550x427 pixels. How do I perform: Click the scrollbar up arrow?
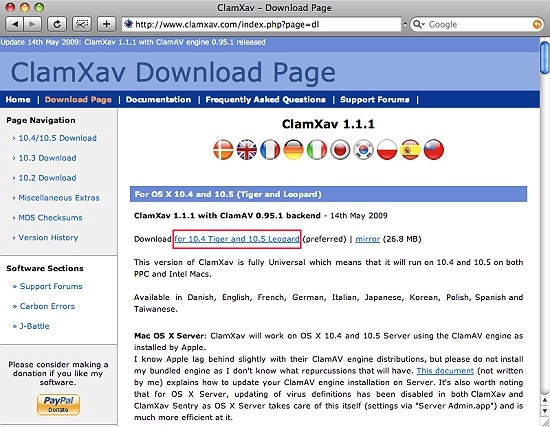pos(545,400)
